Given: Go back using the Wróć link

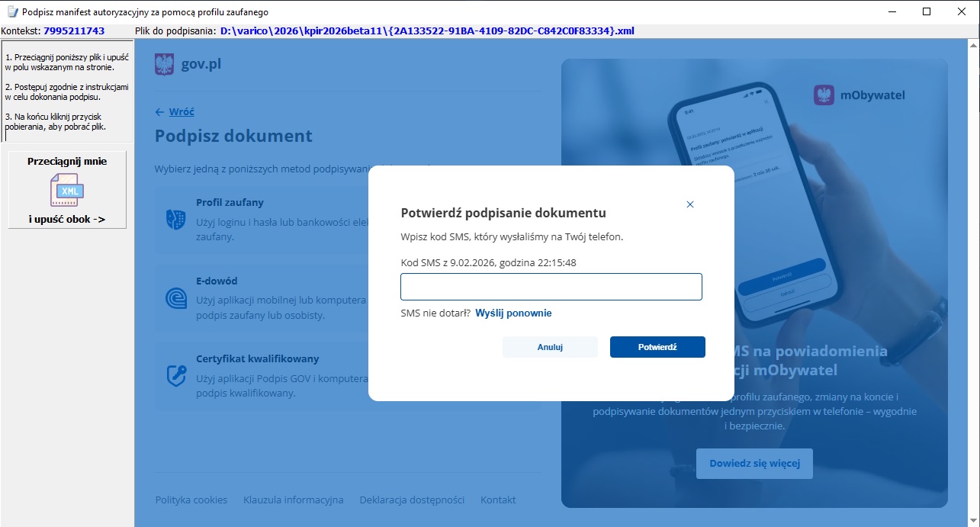Looking at the screenshot, I should [x=182, y=111].
